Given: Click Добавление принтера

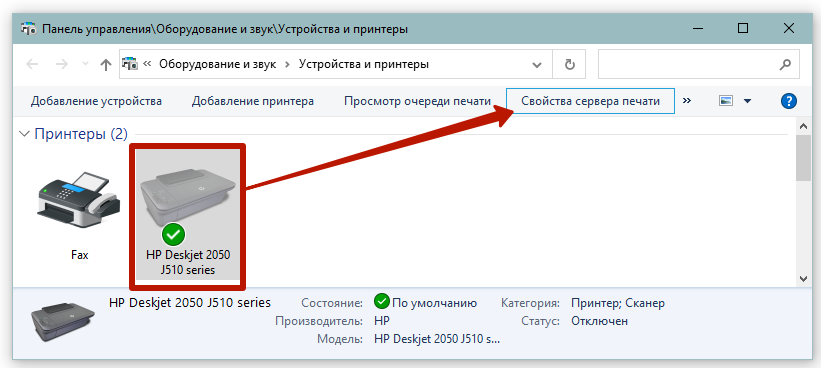Looking at the screenshot, I should tap(252, 101).
